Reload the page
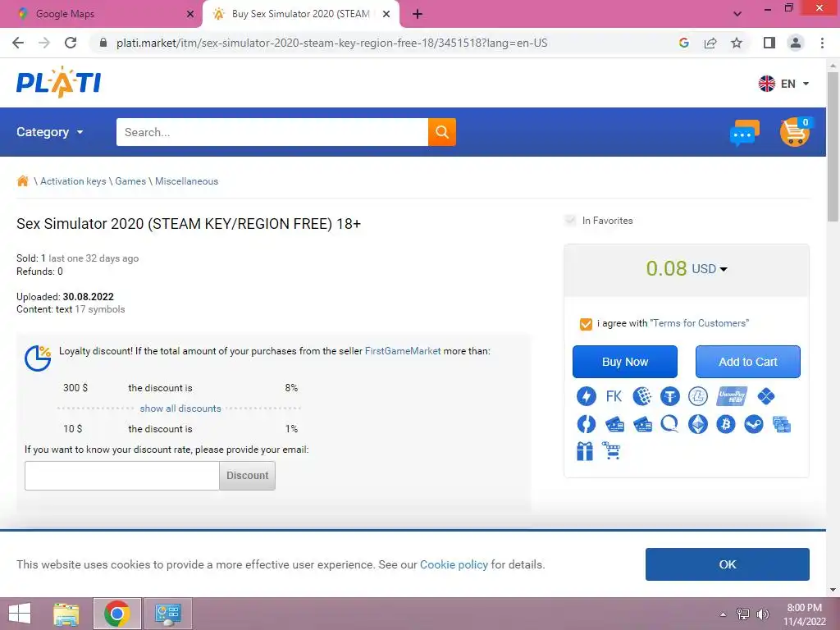The width and height of the screenshot is (840, 630). 71,43
